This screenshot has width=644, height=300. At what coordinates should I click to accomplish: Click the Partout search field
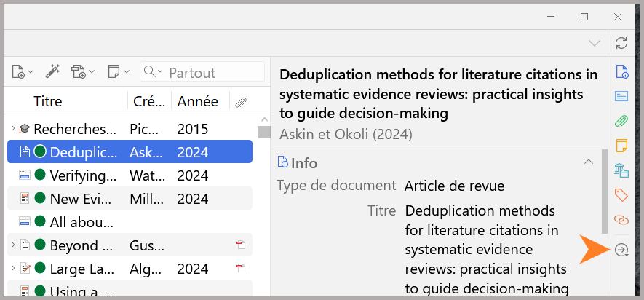[x=202, y=72]
